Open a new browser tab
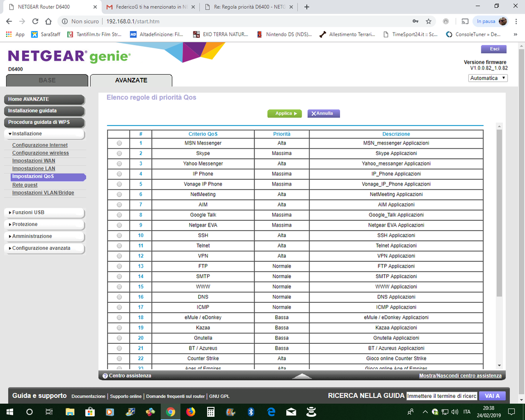The height and width of the screenshot is (420, 525). click(x=306, y=7)
